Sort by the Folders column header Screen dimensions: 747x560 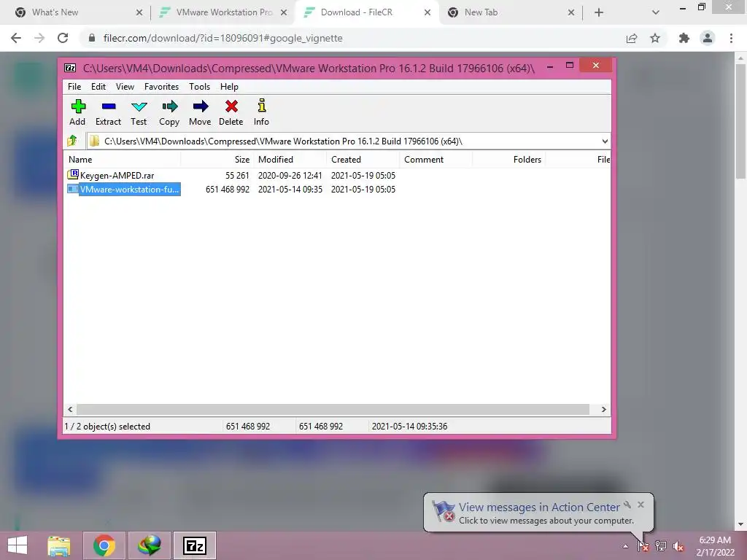(x=509, y=160)
